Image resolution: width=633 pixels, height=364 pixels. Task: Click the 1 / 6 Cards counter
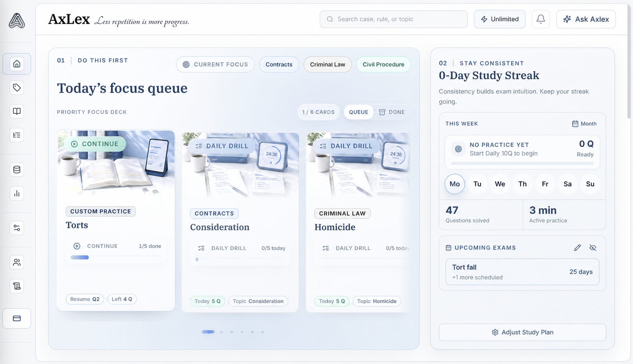click(318, 112)
